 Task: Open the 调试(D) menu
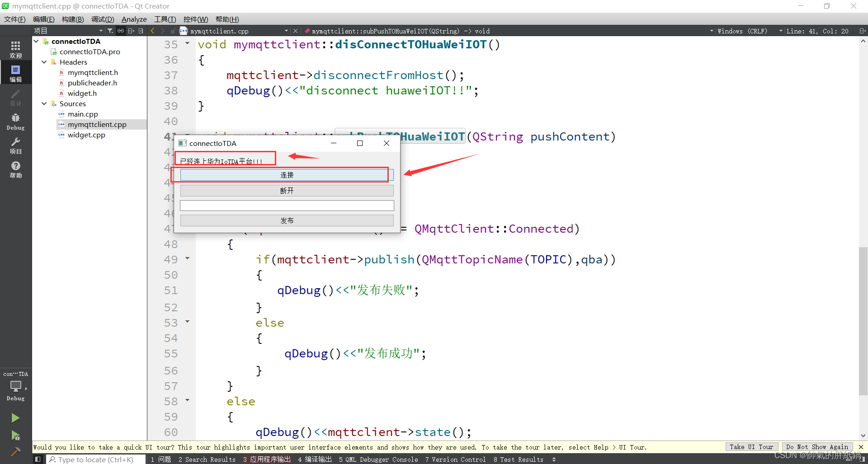(x=103, y=19)
